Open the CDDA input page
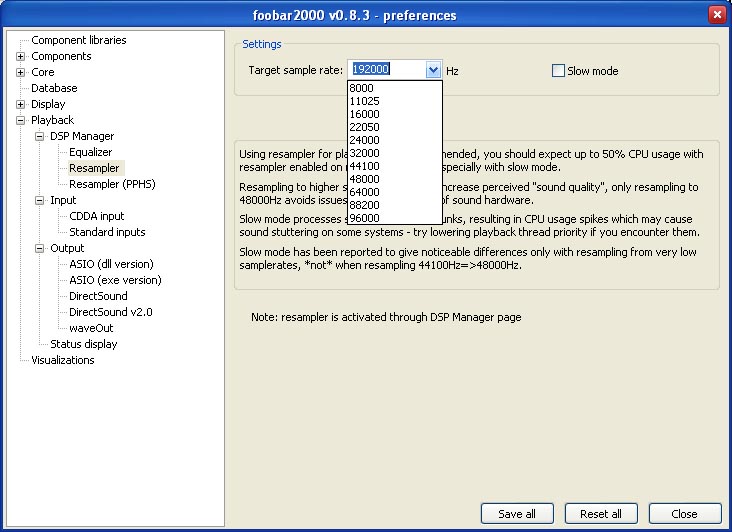Screen dimensions: 732x532 point(97,216)
